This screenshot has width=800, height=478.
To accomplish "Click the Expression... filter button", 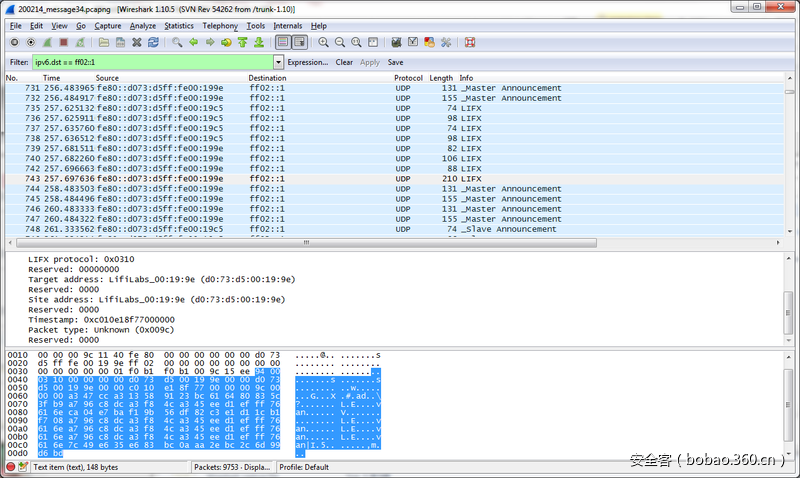I will 308,62.
